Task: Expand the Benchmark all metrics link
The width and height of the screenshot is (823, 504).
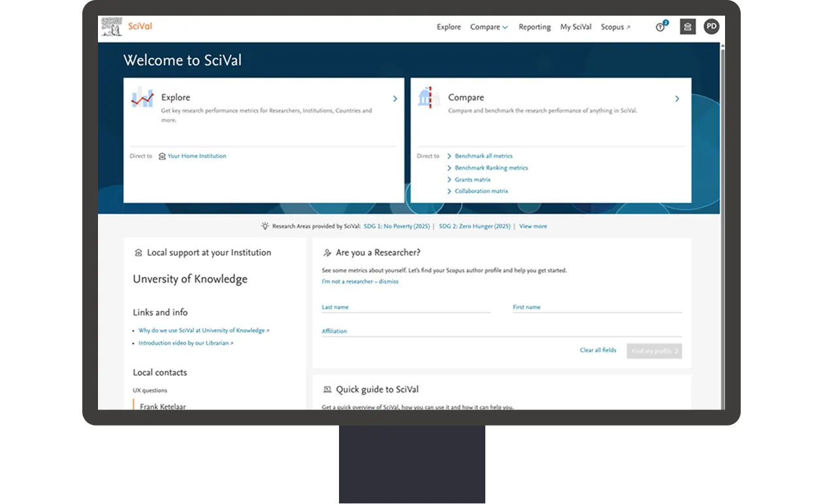Action: [483, 156]
